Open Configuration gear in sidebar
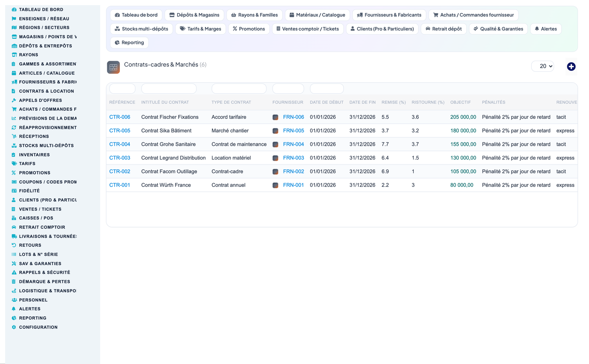589x364 pixels. coord(14,327)
